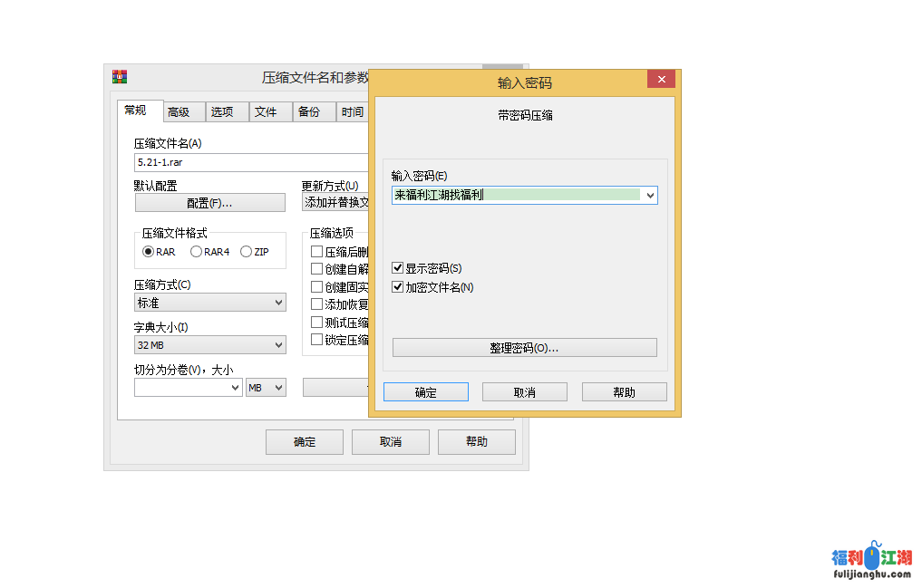Select the RAR format radio button
922x588 pixels.
click(x=149, y=252)
